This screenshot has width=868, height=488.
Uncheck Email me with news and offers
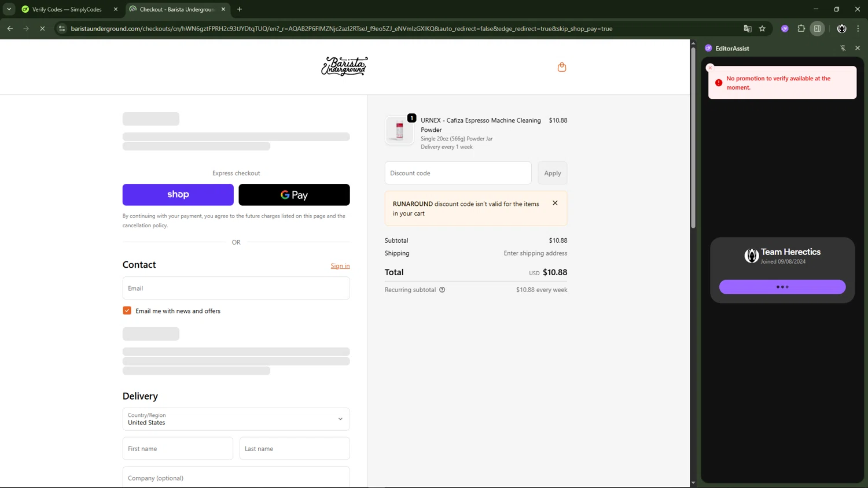(127, 310)
